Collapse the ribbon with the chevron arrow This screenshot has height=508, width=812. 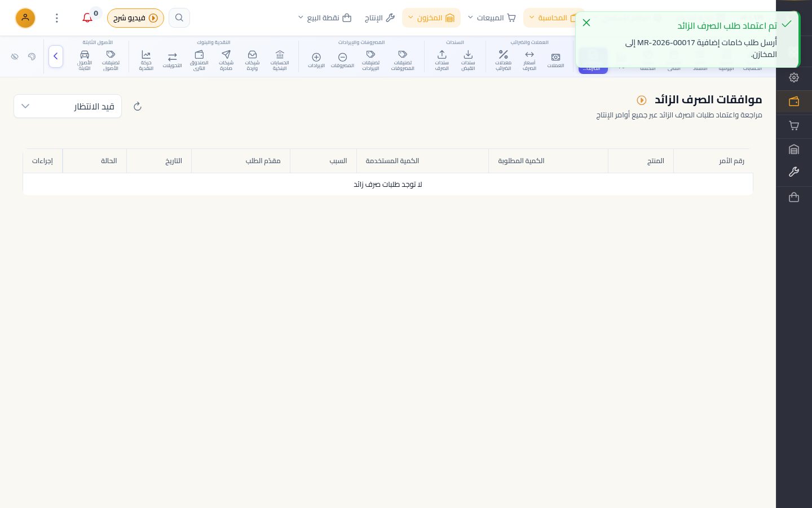pyautogui.click(x=56, y=56)
